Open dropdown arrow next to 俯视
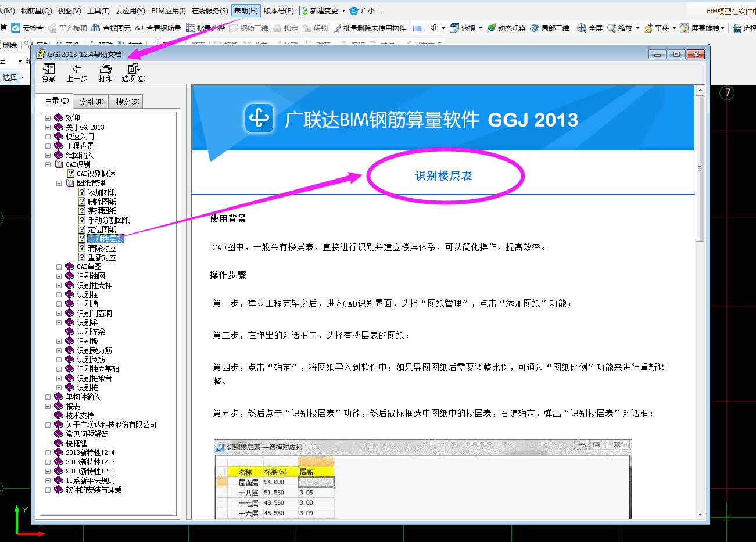 pyautogui.click(x=481, y=28)
